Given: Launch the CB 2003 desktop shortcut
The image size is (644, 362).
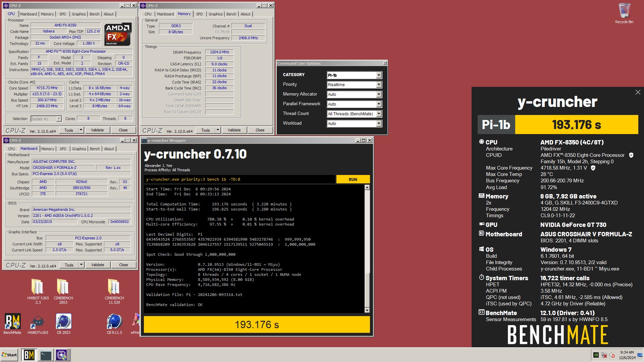Looking at the screenshot, I should 63,323.
